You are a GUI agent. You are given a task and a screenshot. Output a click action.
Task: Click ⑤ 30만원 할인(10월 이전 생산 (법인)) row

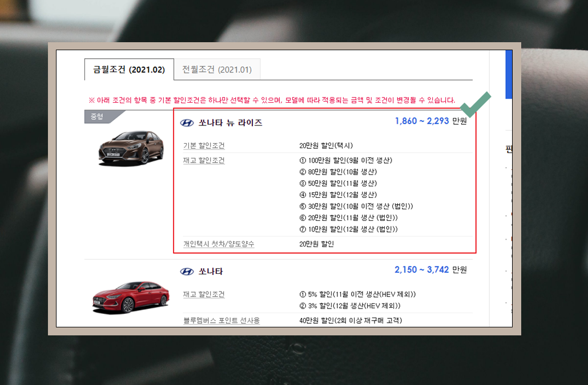356,206
